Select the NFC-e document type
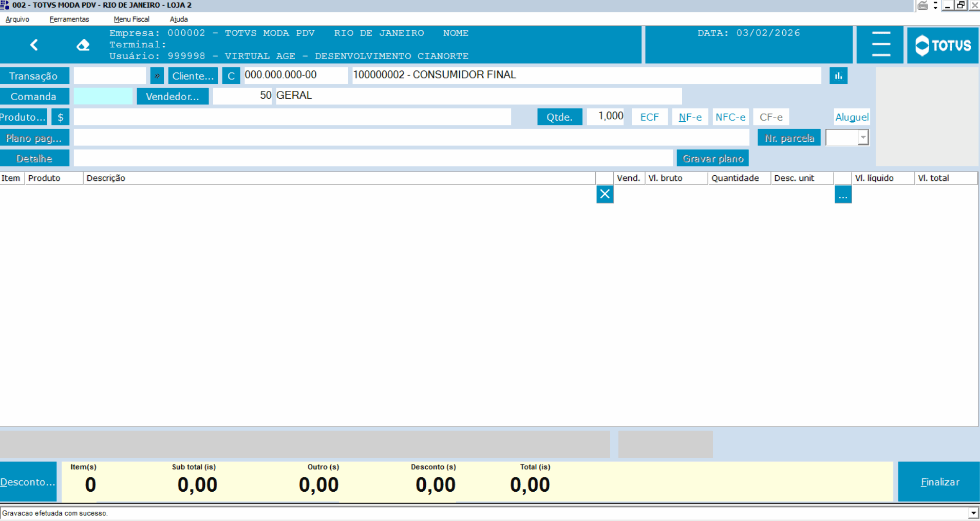The image size is (980, 521). 730,117
